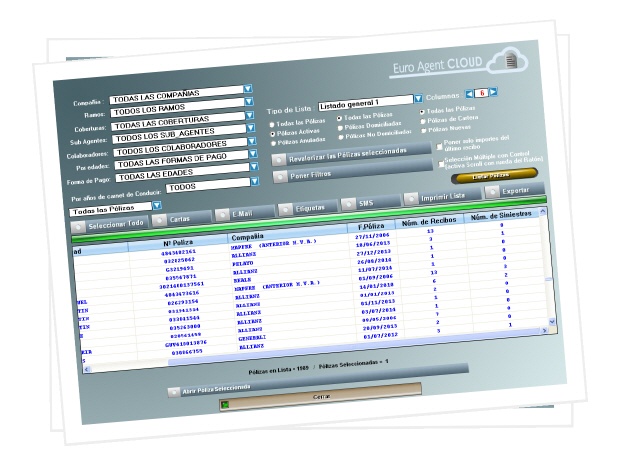620x465 pixels.
Task: Decrease Columnas with the left arrow
Action: [469, 94]
